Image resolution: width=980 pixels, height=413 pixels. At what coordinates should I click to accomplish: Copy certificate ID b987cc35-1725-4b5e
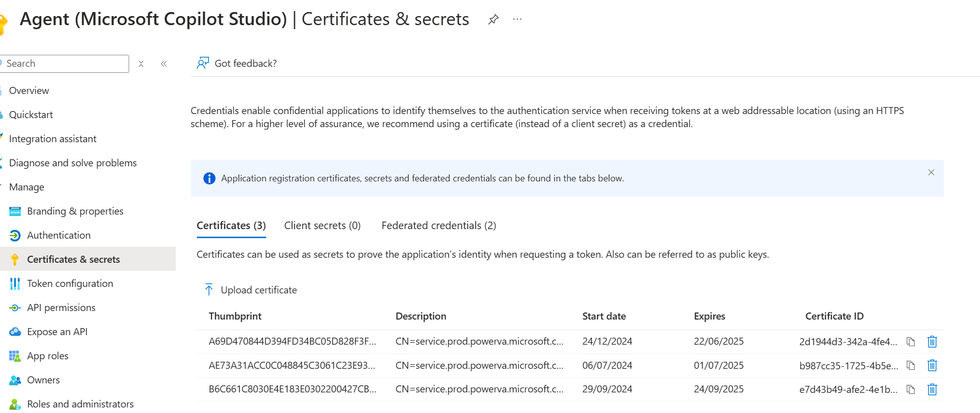pos(910,365)
